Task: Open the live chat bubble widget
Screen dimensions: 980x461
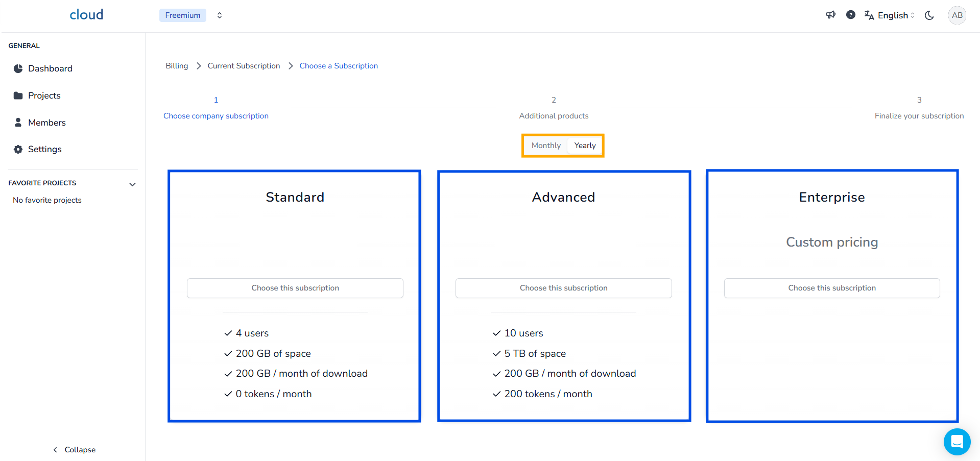Action: point(957,442)
